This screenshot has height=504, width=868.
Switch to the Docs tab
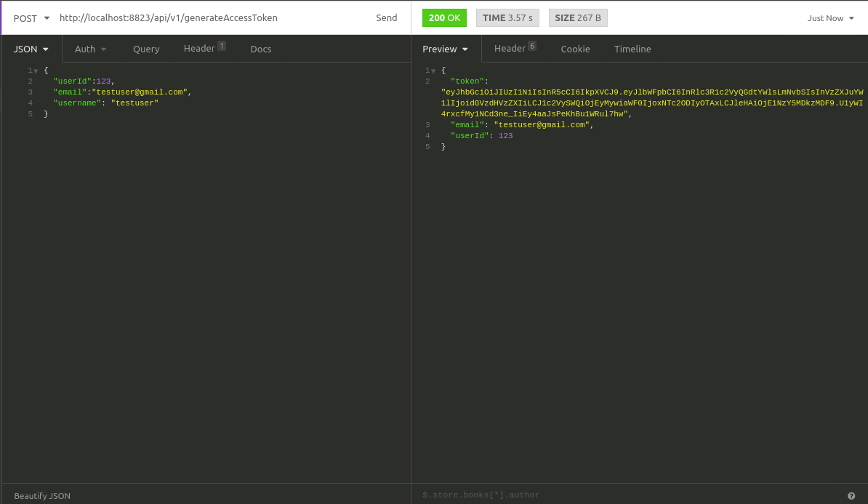point(260,49)
